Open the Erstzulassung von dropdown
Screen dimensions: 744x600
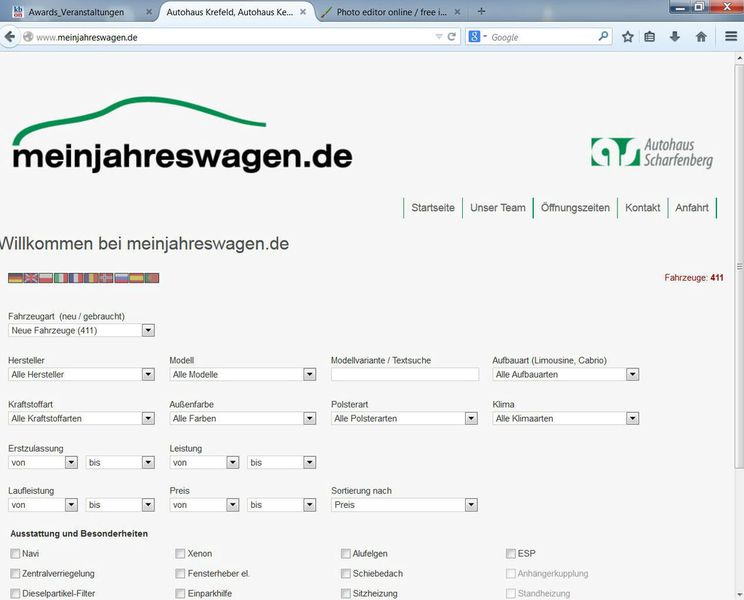click(x=43, y=462)
